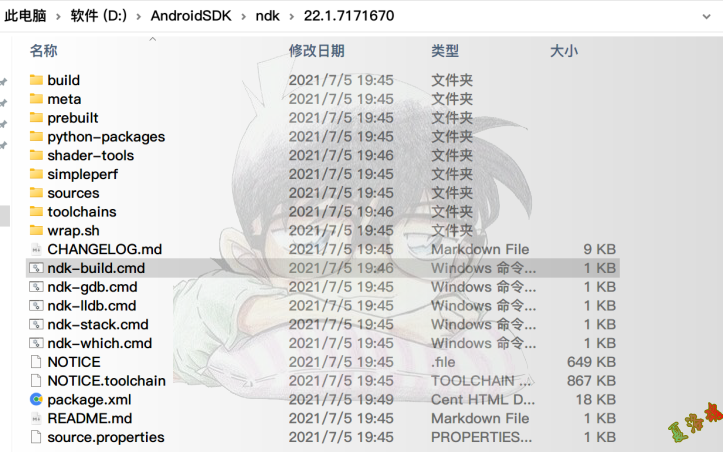Select the ndk-stack.cmd file name

(98, 324)
